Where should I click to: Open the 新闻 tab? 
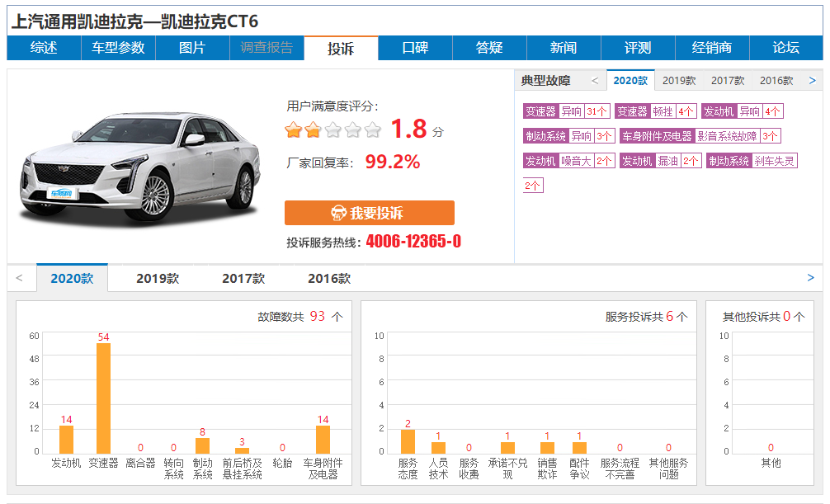coord(564,48)
